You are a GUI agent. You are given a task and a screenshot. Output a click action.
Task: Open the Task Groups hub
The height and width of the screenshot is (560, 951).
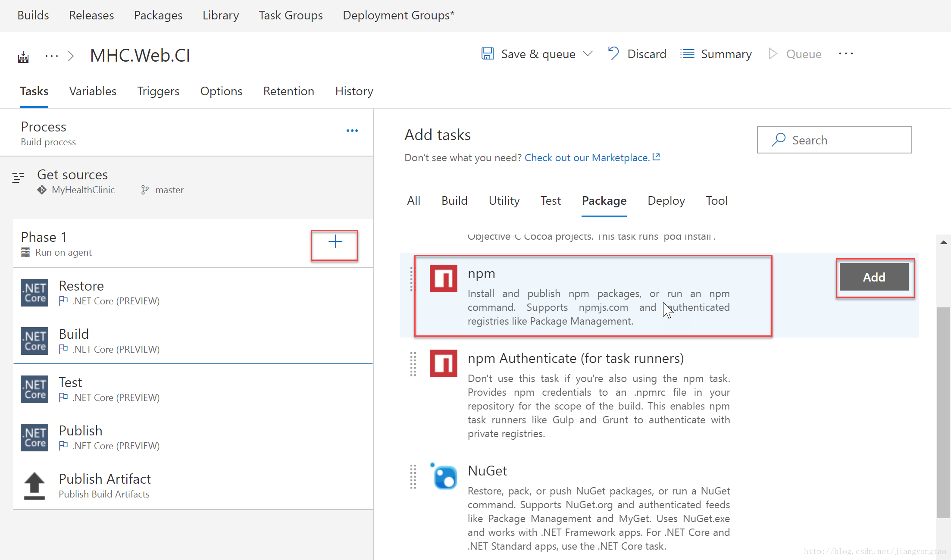[x=291, y=15]
